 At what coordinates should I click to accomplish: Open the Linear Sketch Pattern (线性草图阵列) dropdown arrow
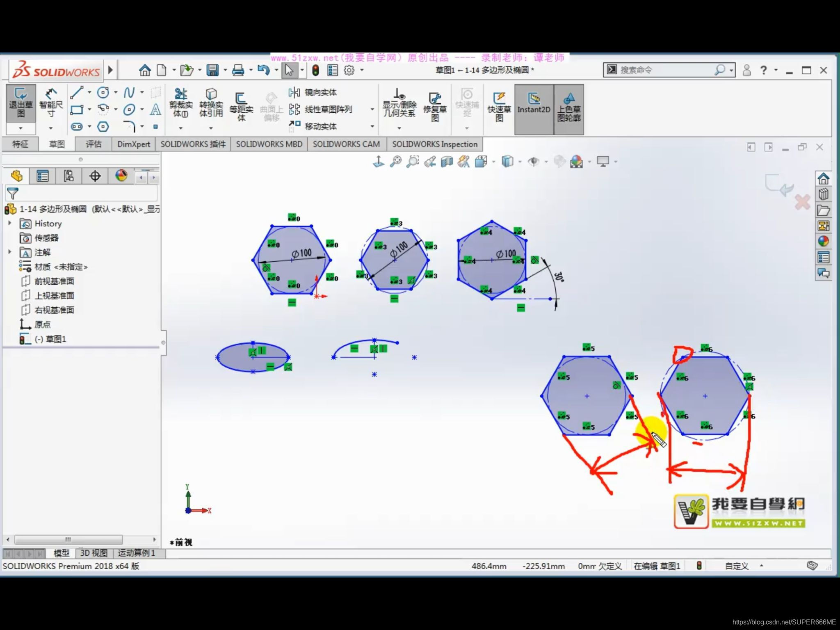click(372, 110)
